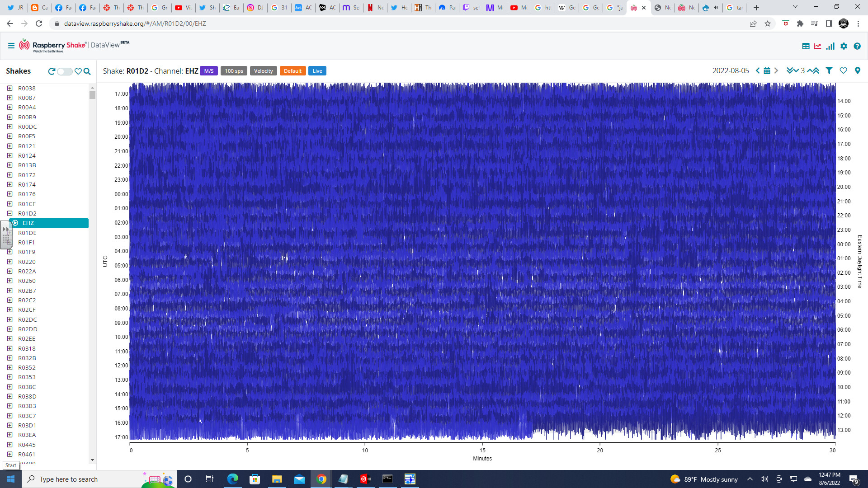Open a new browser tab
This screenshot has width=868, height=488.
pyautogui.click(x=756, y=8)
